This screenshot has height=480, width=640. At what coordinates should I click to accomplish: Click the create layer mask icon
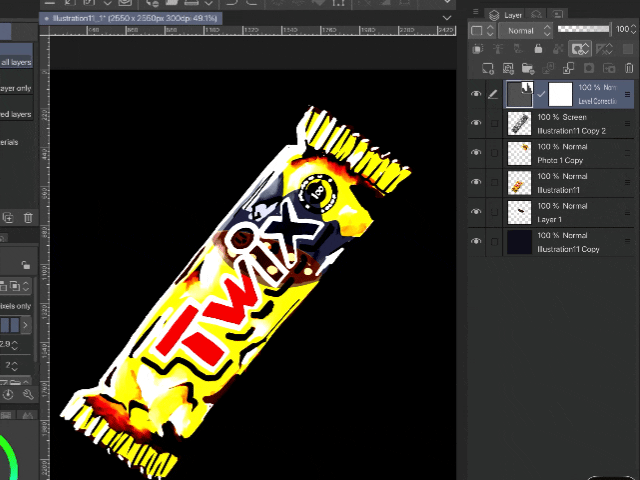click(589, 69)
